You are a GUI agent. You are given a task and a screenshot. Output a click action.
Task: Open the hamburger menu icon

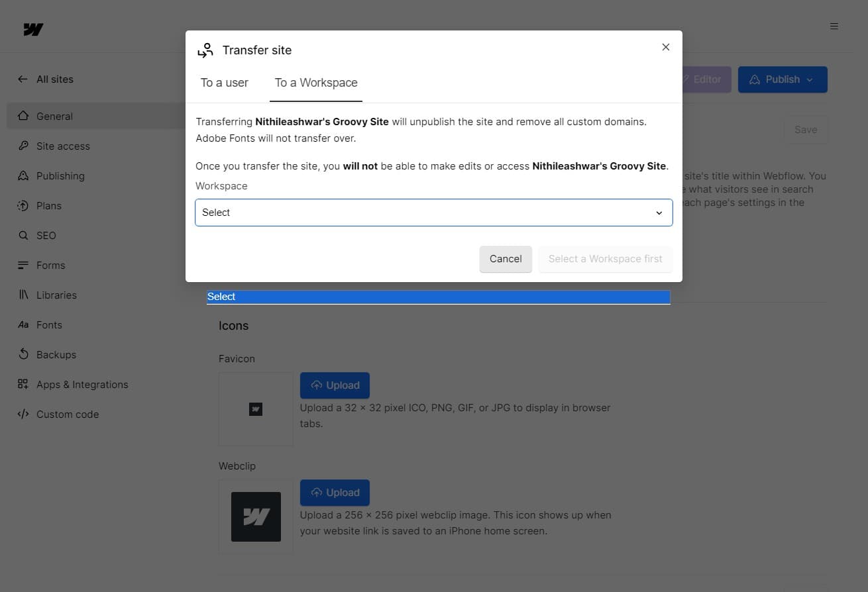[x=834, y=26]
